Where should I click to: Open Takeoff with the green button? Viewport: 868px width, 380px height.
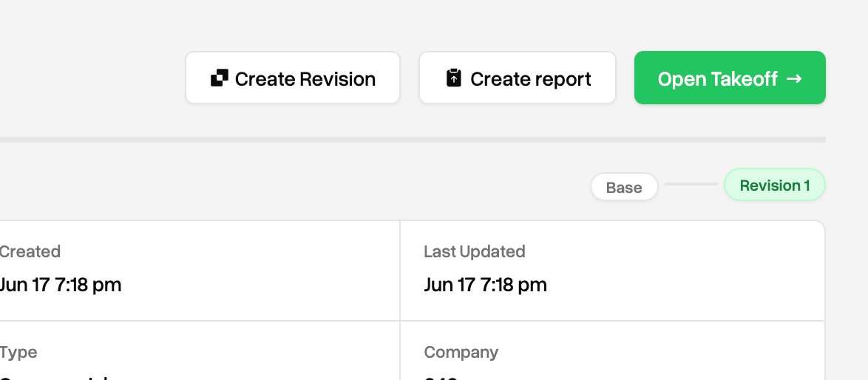[x=730, y=78]
